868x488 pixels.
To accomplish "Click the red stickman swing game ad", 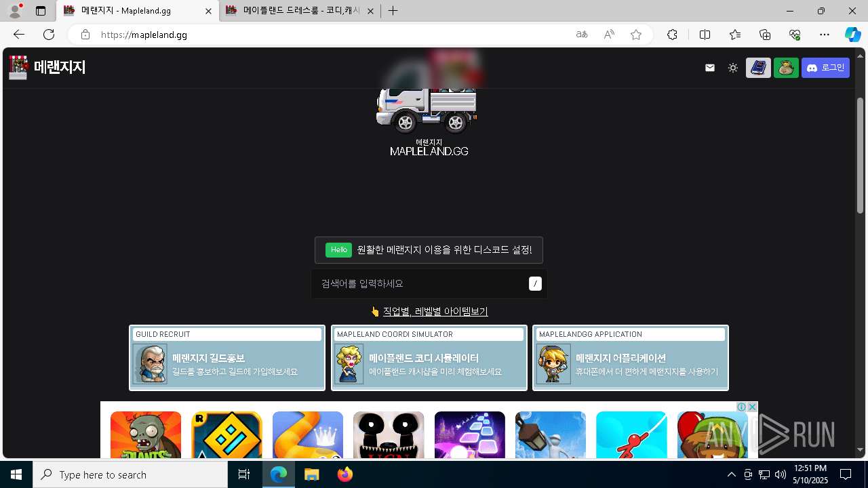I will point(631,435).
